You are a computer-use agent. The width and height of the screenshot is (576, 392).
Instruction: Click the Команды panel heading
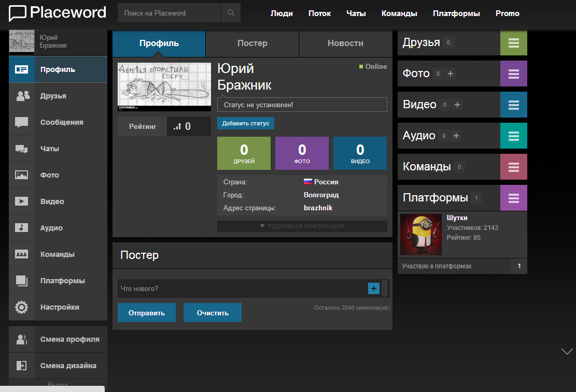pyautogui.click(x=427, y=167)
